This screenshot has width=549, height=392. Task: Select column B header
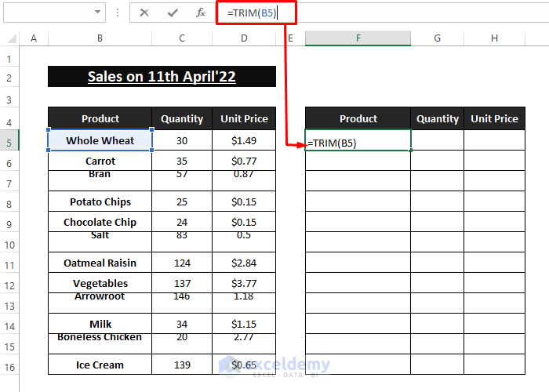point(100,38)
